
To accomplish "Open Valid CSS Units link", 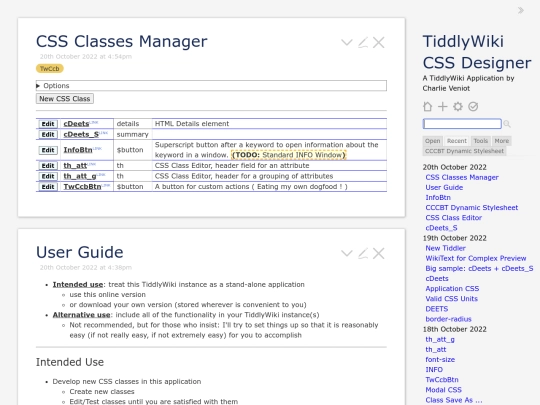I will (451, 299).
